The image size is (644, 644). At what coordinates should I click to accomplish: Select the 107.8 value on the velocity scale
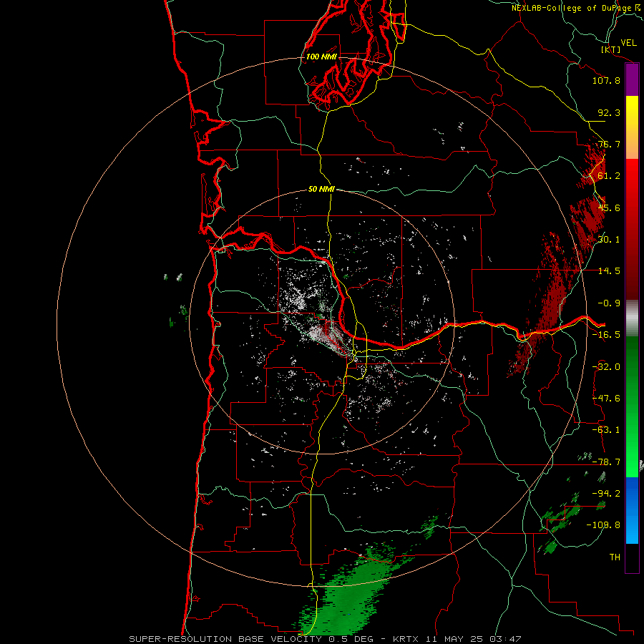tap(606, 80)
